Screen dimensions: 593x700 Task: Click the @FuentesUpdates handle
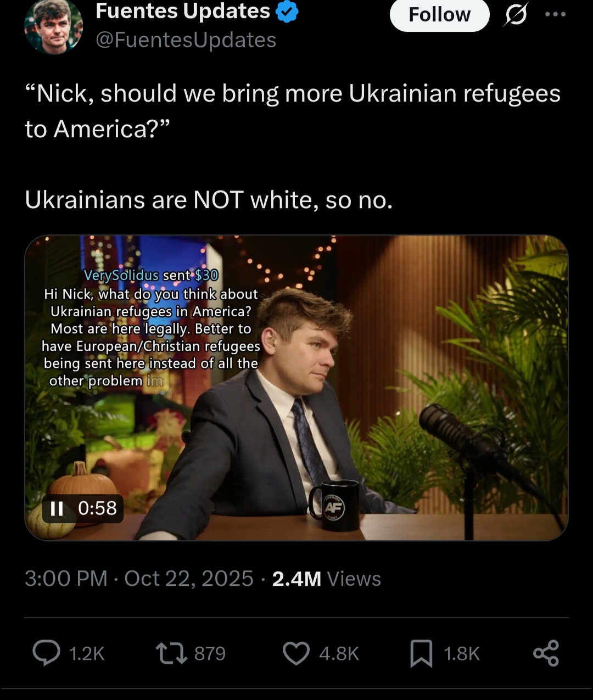186,40
